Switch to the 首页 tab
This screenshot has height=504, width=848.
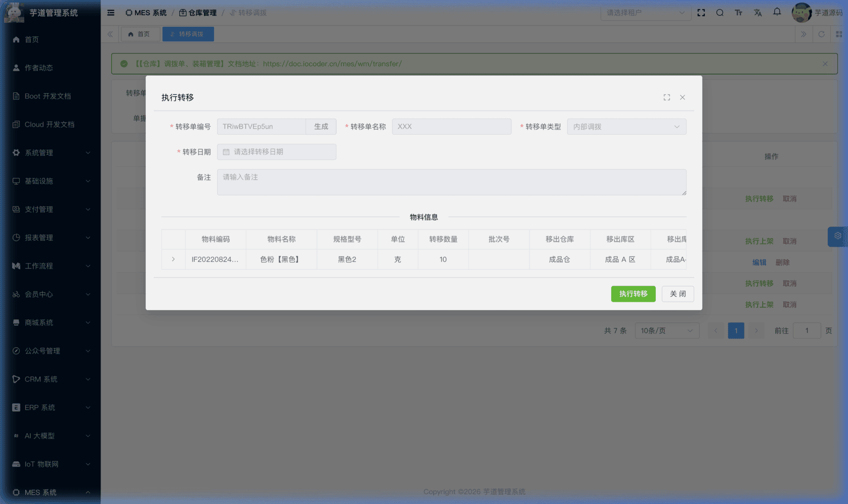(x=139, y=34)
